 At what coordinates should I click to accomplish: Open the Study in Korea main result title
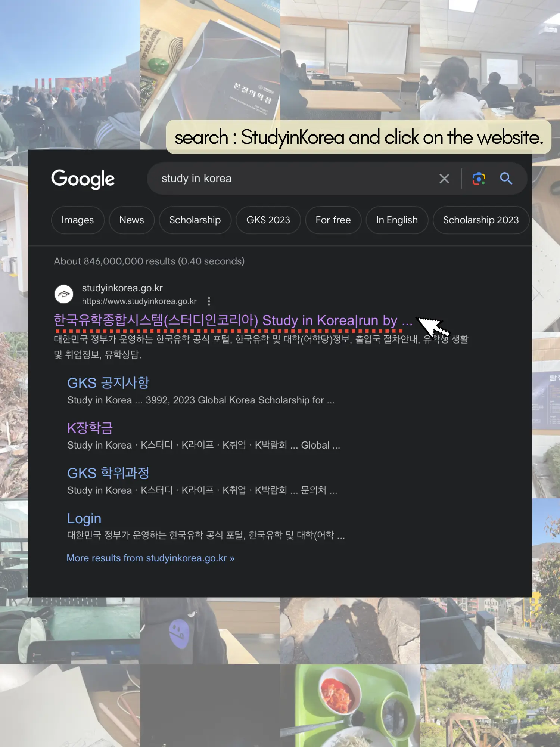click(233, 320)
